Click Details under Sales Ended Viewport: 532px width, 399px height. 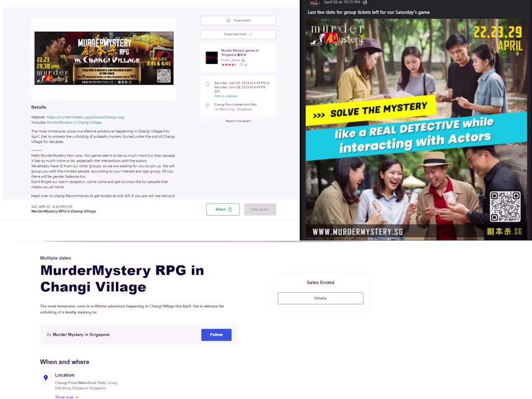click(x=320, y=298)
